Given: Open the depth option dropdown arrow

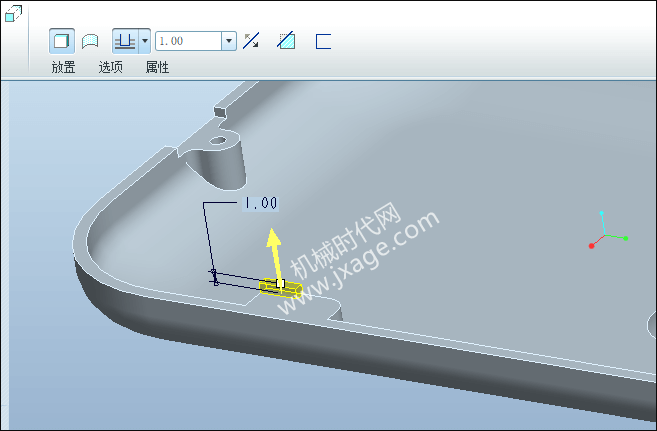Looking at the screenshot, I should click(145, 41).
